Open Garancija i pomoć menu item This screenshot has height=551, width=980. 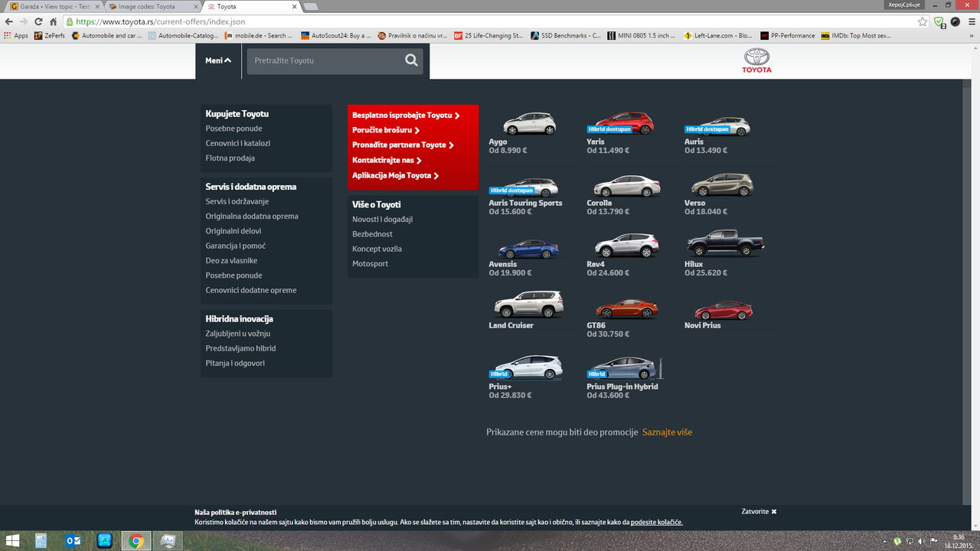pyautogui.click(x=237, y=246)
